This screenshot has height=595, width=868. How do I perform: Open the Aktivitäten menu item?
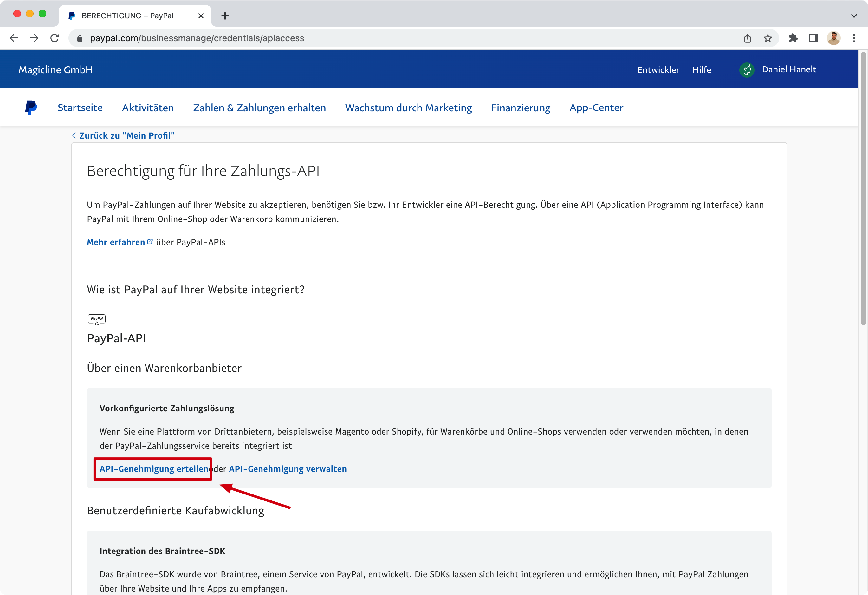(148, 108)
